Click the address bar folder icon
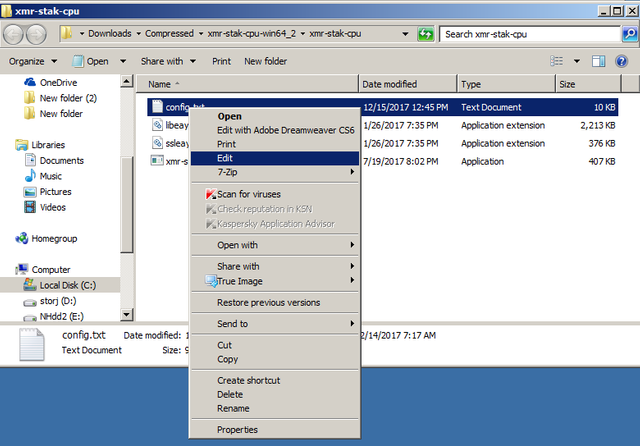This screenshot has height=446, width=640. [66, 33]
